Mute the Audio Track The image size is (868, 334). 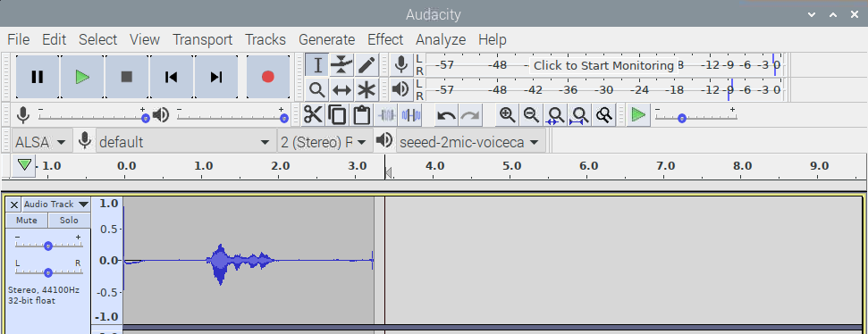27,220
